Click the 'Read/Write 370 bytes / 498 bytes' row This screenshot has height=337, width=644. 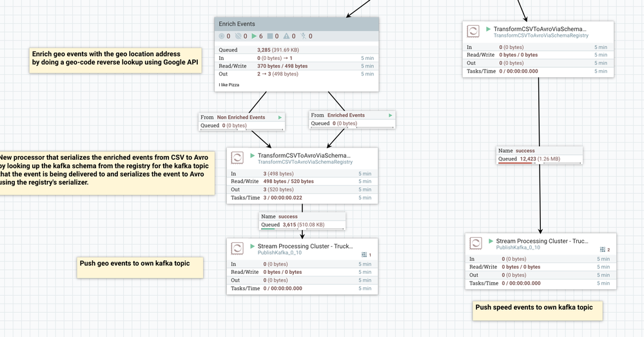point(297,66)
